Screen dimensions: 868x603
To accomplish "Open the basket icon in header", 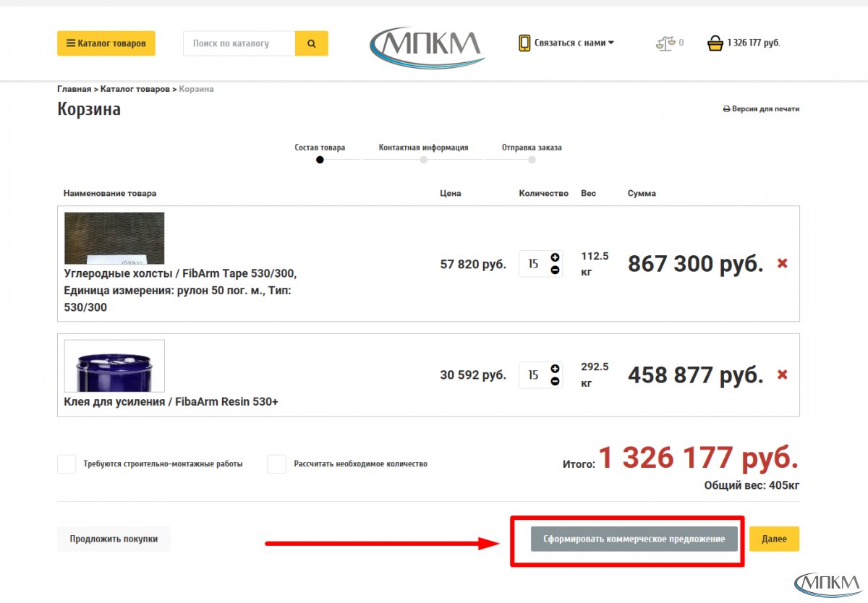I will click(715, 43).
